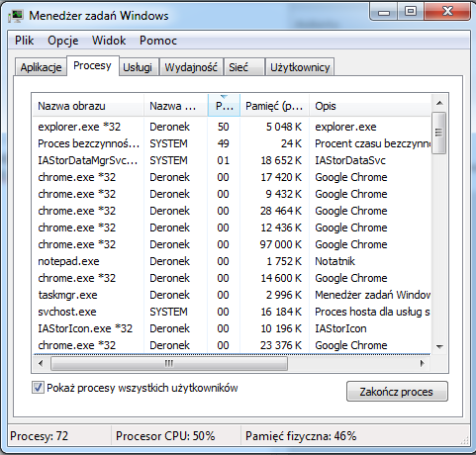This screenshot has width=476, height=455.
Task: Select the notepad.exe process row
Action: [232, 261]
